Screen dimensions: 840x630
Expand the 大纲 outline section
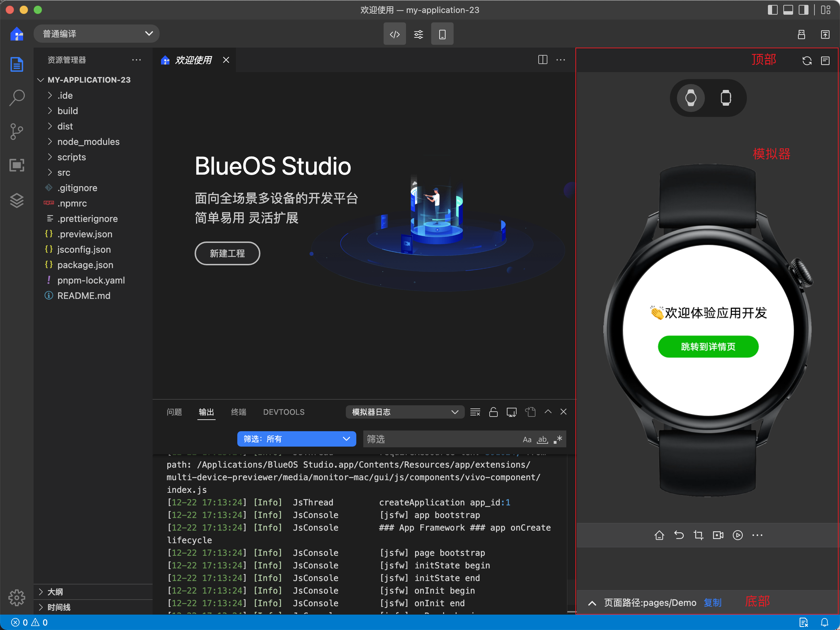click(93, 591)
